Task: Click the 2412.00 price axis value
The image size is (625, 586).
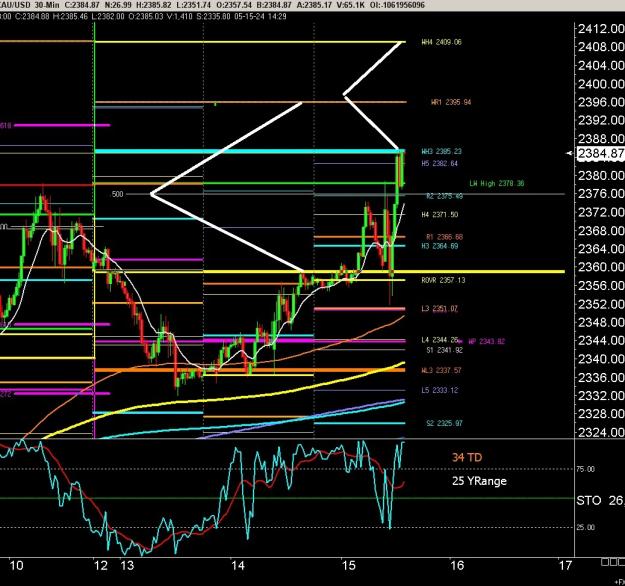Action: point(601,29)
